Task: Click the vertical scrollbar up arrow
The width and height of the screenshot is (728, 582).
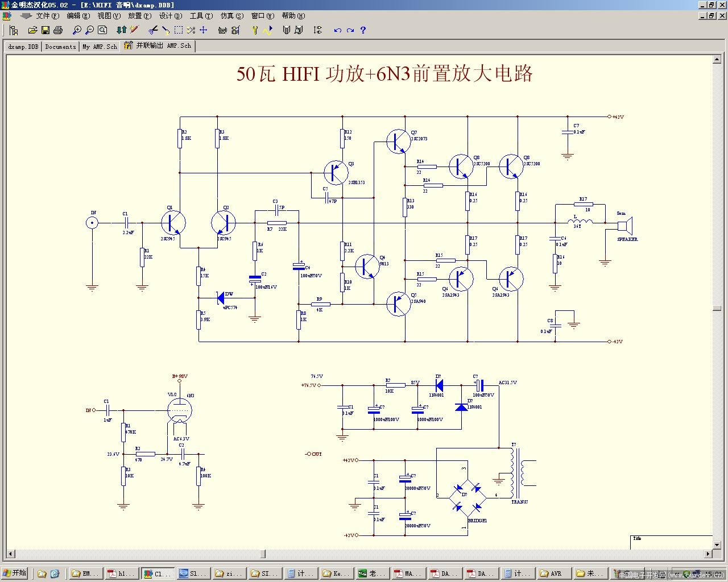Action: pyautogui.click(x=717, y=59)
